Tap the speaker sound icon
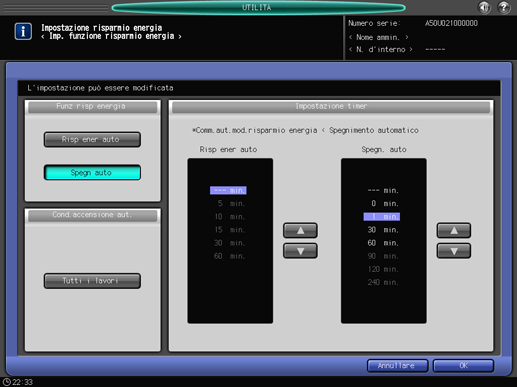 click(x=484, y=7)
